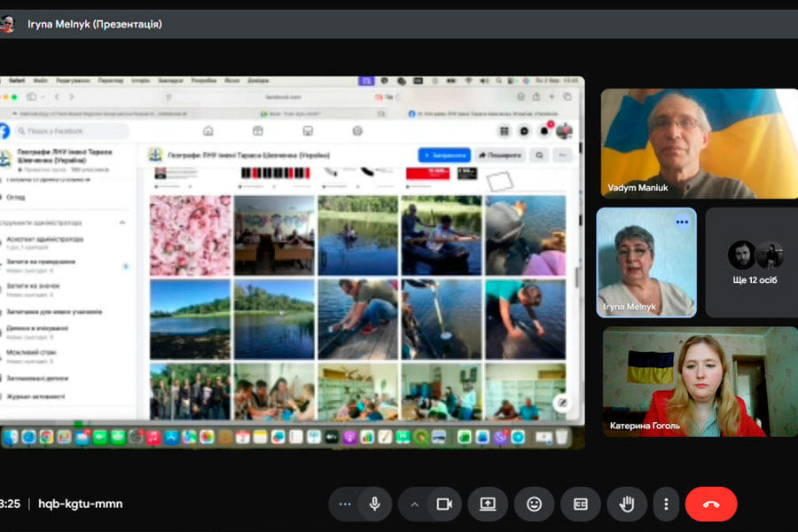Toggle closed captions on

(581, 504)
